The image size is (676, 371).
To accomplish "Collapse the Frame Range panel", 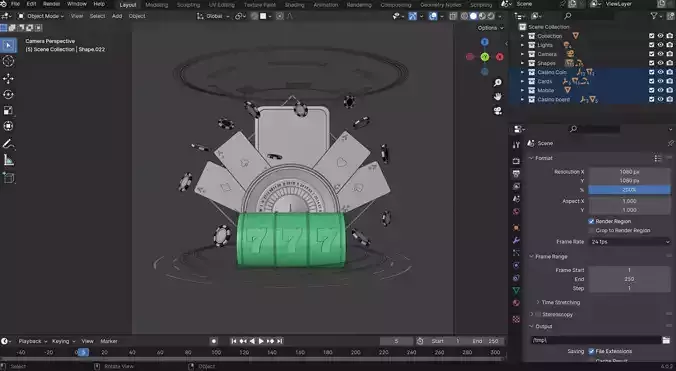I will pyautogui.click(x=532, y=256).
